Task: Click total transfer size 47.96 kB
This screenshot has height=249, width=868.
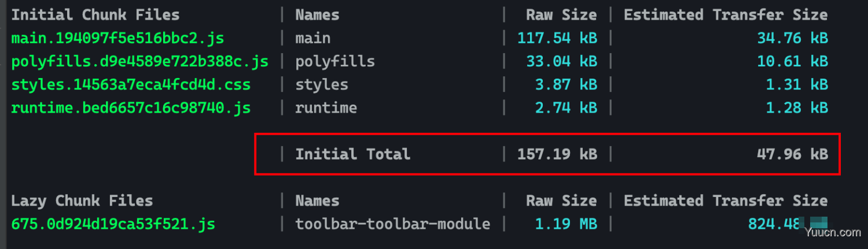Action: click(x=793, y=154)
